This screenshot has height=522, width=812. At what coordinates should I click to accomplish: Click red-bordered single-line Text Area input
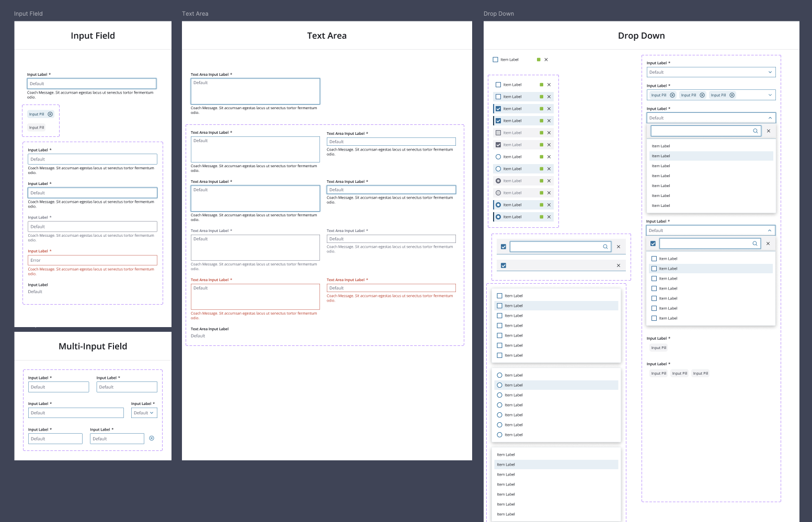pyautogui.click(x=391, y=288)
